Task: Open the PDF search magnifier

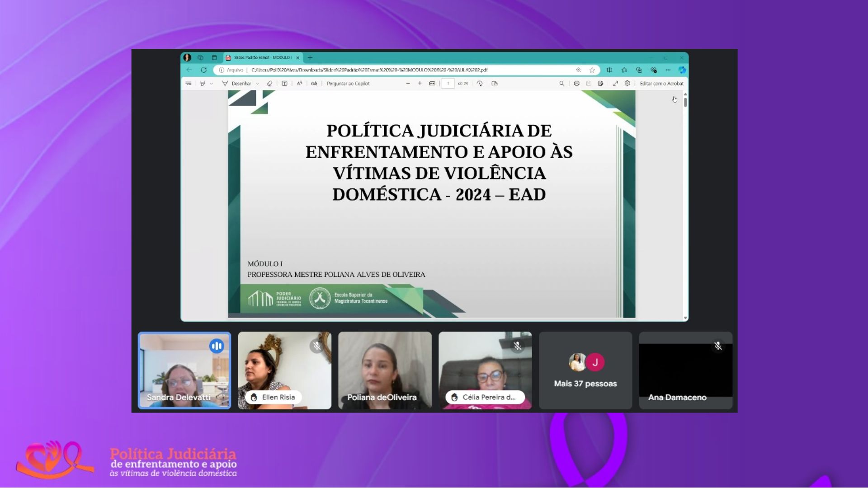Action: tap(561, 84)
